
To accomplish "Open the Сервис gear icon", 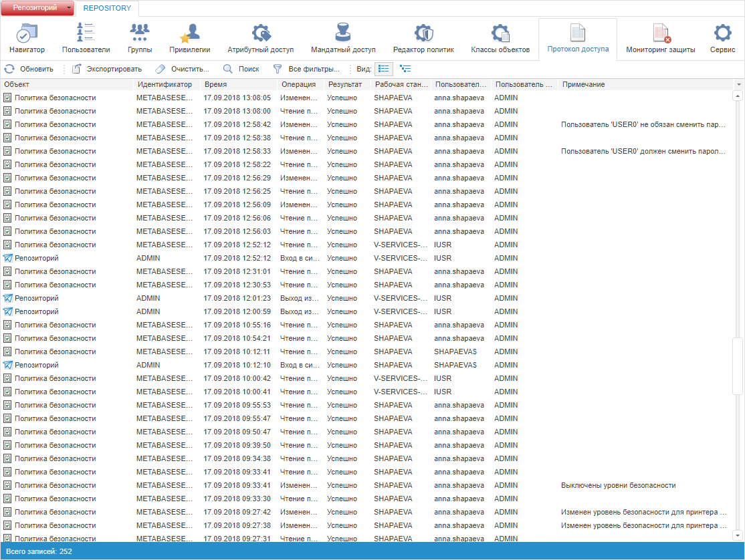I will pos(722,38).
